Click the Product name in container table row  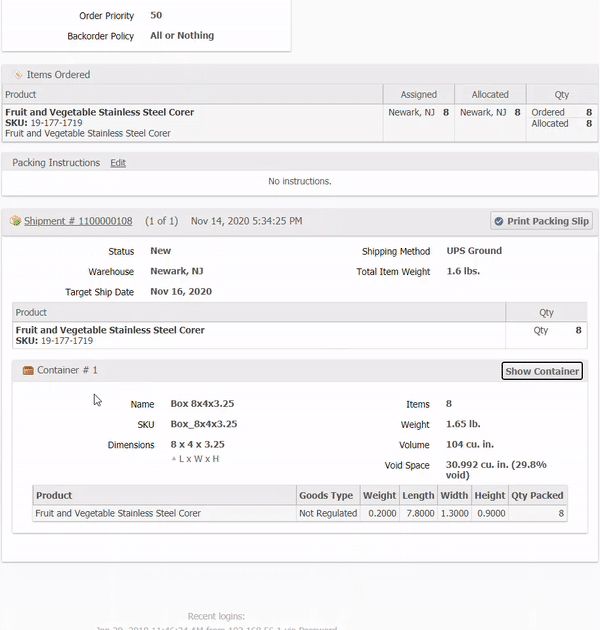(118, 513)
